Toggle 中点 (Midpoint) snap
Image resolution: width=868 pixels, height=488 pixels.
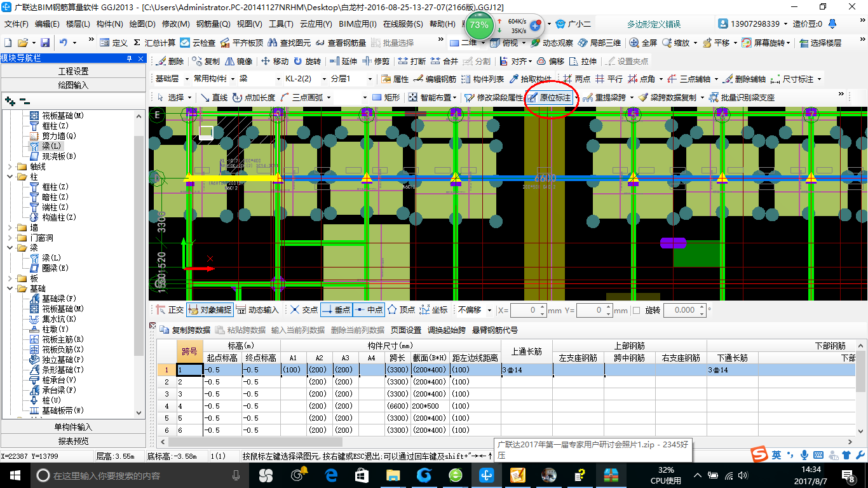(x=369, y=310)
